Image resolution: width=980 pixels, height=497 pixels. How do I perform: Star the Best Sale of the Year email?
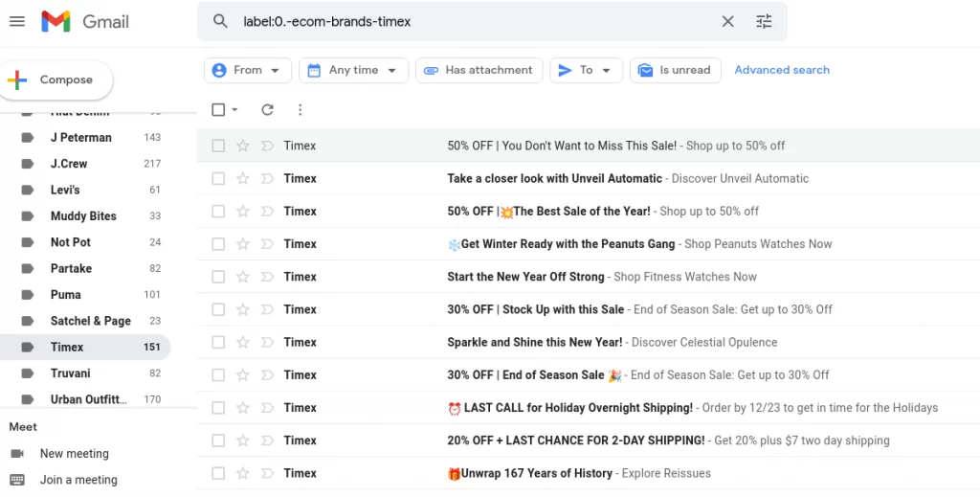(242, 212)
